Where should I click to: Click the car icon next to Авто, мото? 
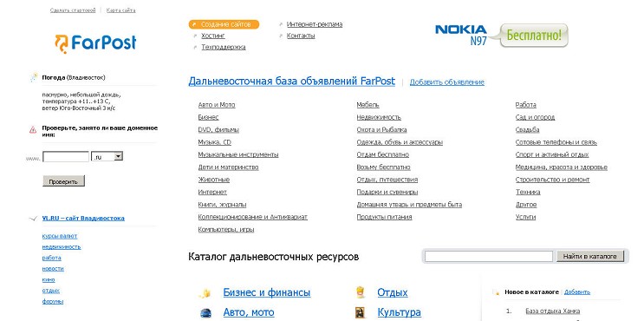click(x=205, y=313)
